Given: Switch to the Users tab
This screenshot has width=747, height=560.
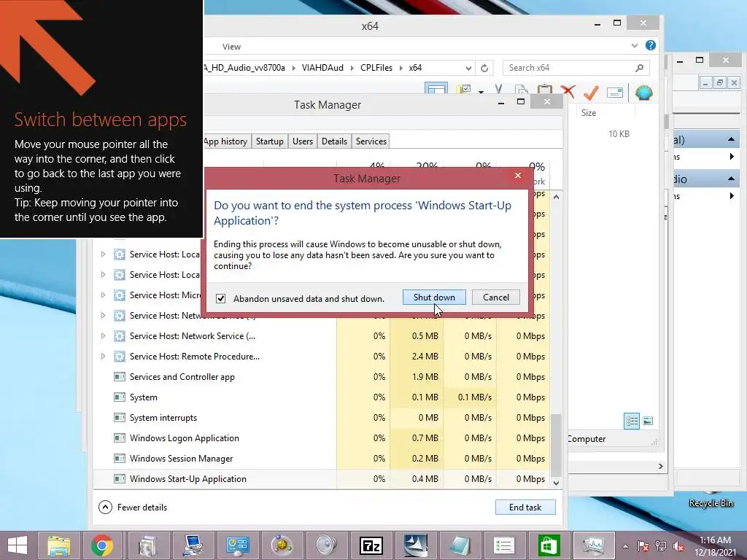Looking at the screenshot, I should [303, 141].
